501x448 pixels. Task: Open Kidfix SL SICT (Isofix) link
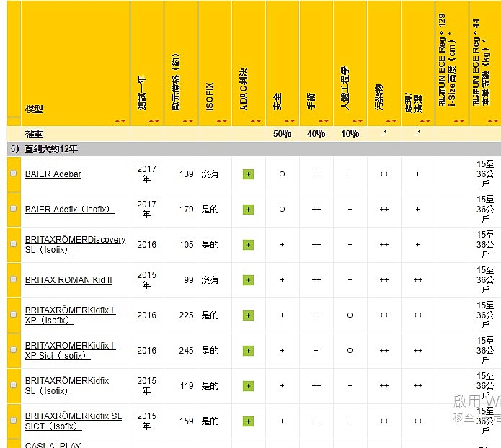click(x=74, y=421)
